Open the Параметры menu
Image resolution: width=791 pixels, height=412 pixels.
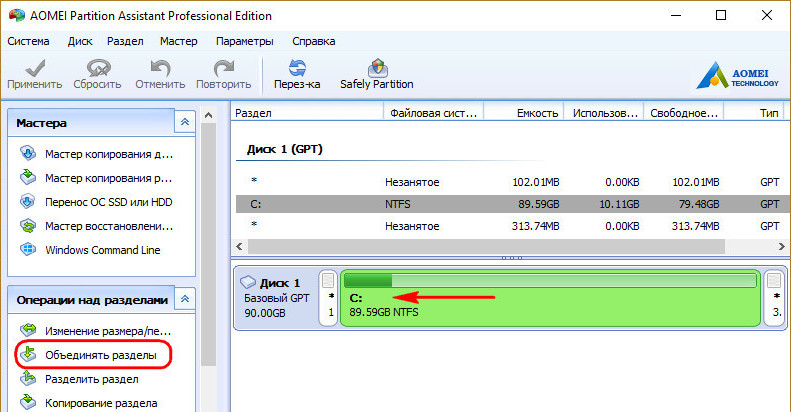click(245, 41)
